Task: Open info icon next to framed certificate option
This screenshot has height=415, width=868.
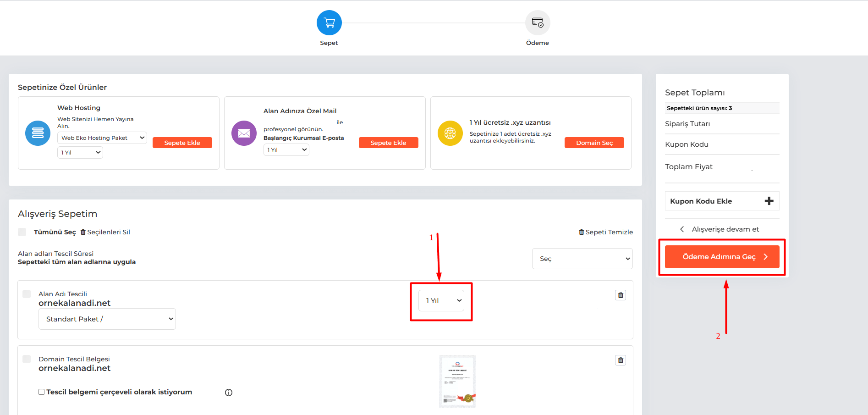Action: [229, 393]
